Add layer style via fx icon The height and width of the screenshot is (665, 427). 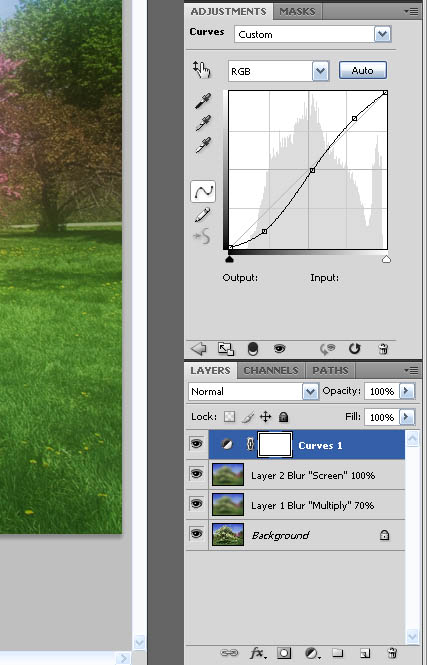(258, 653)
